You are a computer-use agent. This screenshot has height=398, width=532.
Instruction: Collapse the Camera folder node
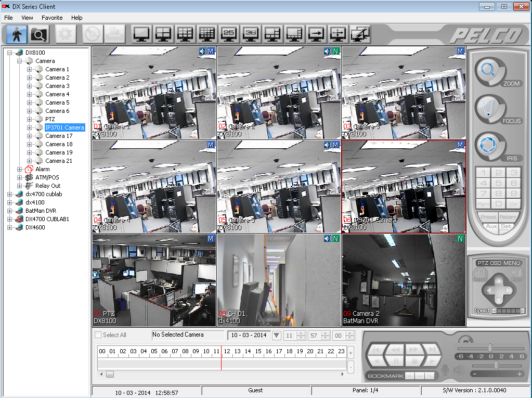pos(19,61)
